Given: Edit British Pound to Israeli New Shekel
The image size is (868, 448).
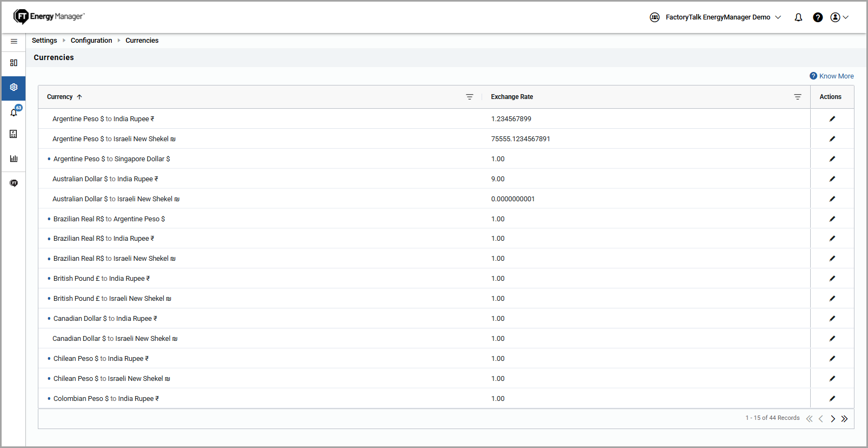Looking at the screenshot, I should coord(832,299).
